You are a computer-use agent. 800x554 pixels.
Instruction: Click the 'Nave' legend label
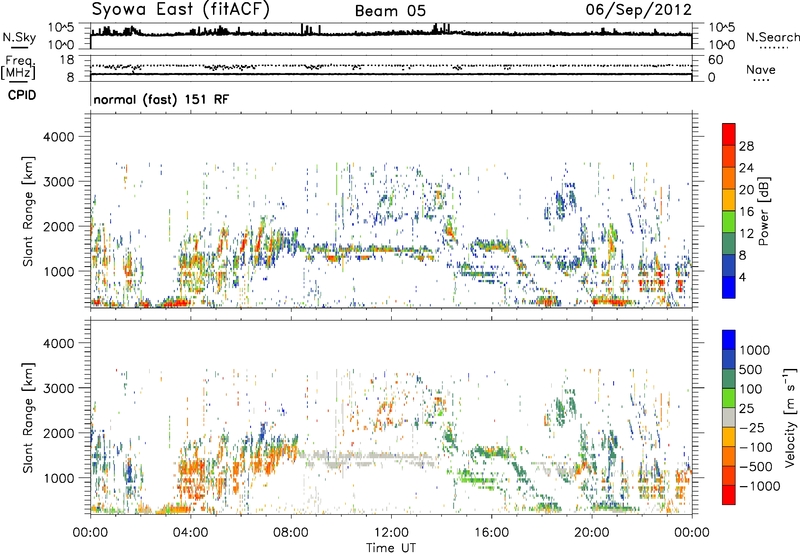coord(761,70)
